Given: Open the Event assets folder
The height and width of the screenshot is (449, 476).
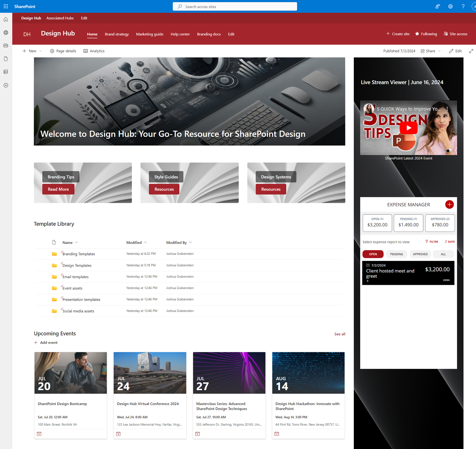Looking at the screenshot, I should tap(72, 288).
